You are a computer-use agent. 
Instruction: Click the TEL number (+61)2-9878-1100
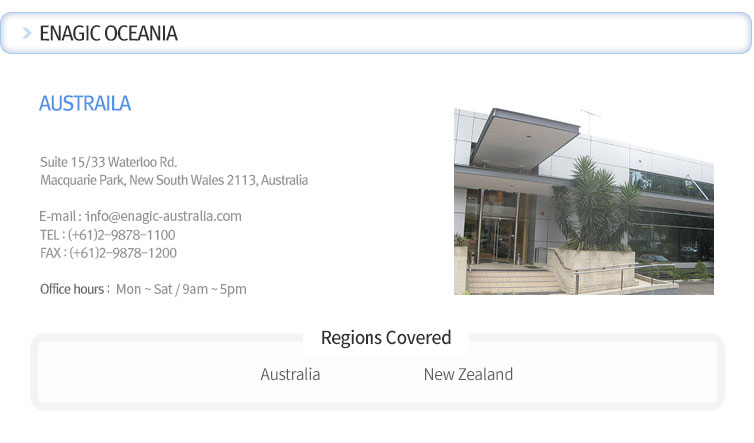pyautogui.click(x=122, y=235)
